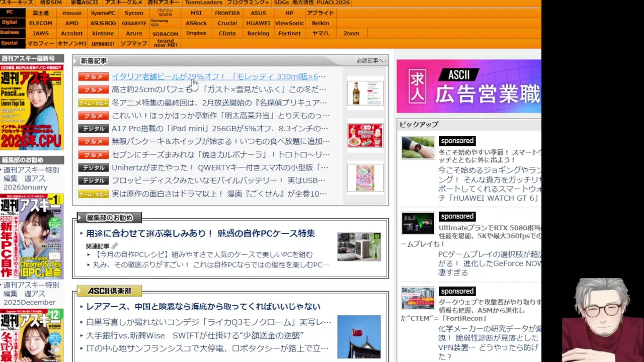The image size is (644, 362).
Task: Click the brand new ME! link
Action: 165,43
